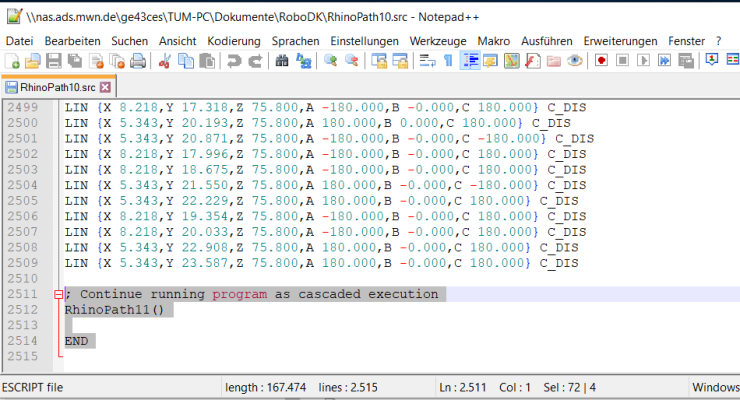The image size is (740, 400).
Task: Open the Ausführen menu
Action: click(x=547, y=41)
